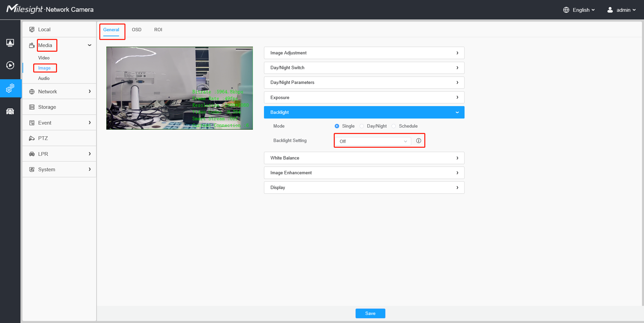The height and width of the screenshot is (323, 644).
Task: Expand the Exposure section
Action: click(364, 97)
